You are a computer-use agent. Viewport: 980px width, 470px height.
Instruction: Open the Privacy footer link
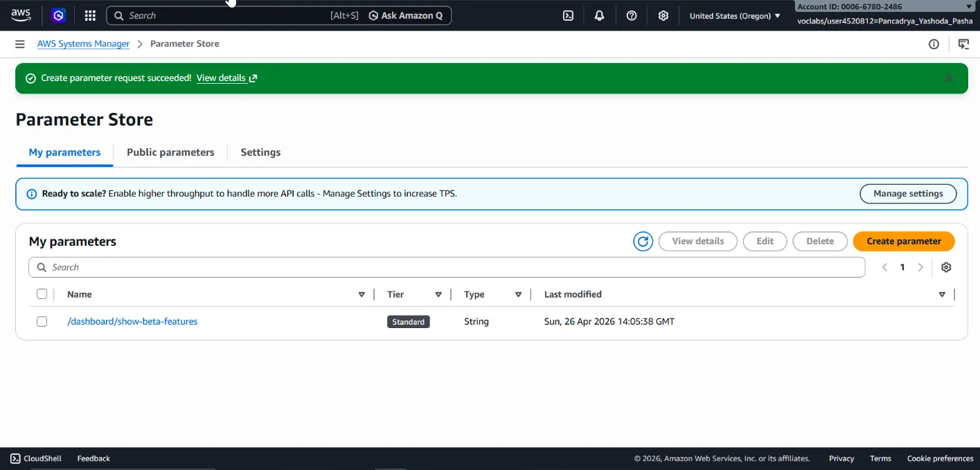[x=841, y=458]
